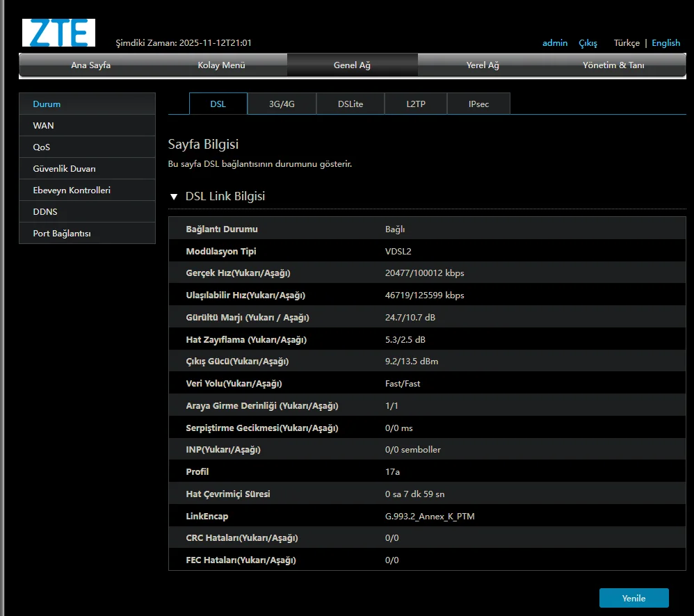This screenshot has height=616, width=694.
Task: Select the Genel Ağ menu
Action: tap(352, 65)
